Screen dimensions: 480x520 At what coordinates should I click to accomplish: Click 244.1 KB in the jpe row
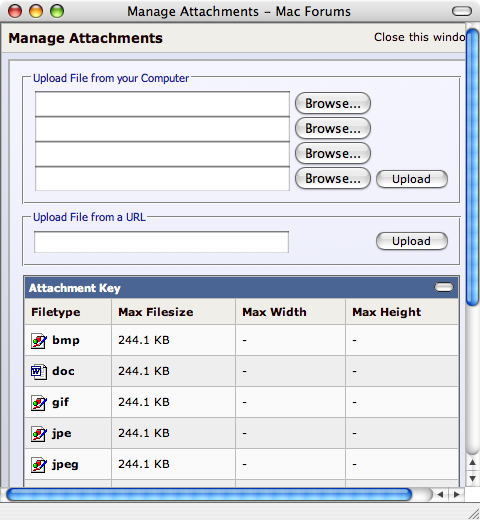pyautogui.click(x=144, y=433)
